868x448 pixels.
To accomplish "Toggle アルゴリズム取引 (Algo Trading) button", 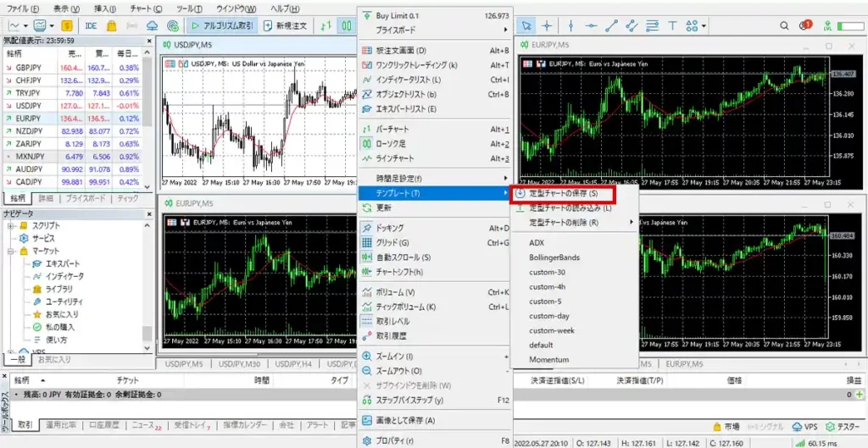I will pos(222,25).
